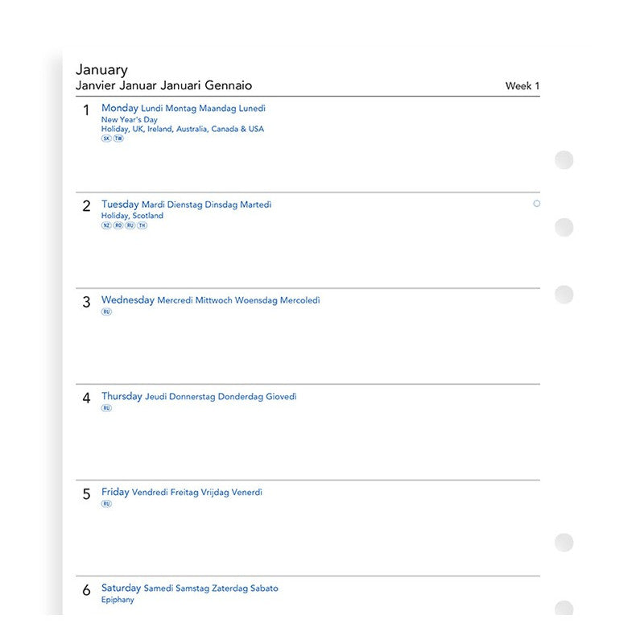Select the Wednesday day label
The width and height of the screenshot is (644, 644).
pyautogui.click(x=128, y=300)
